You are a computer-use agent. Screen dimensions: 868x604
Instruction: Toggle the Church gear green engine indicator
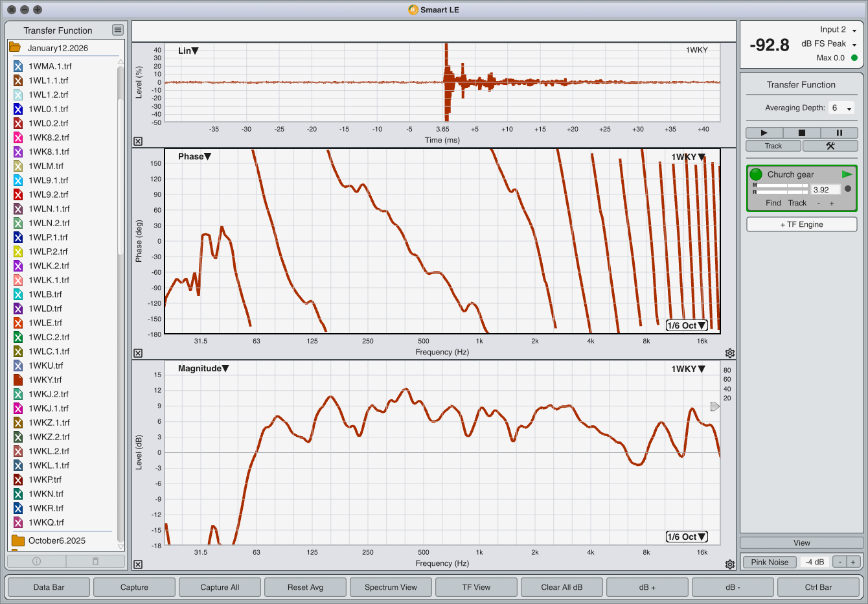click(756, 174)
